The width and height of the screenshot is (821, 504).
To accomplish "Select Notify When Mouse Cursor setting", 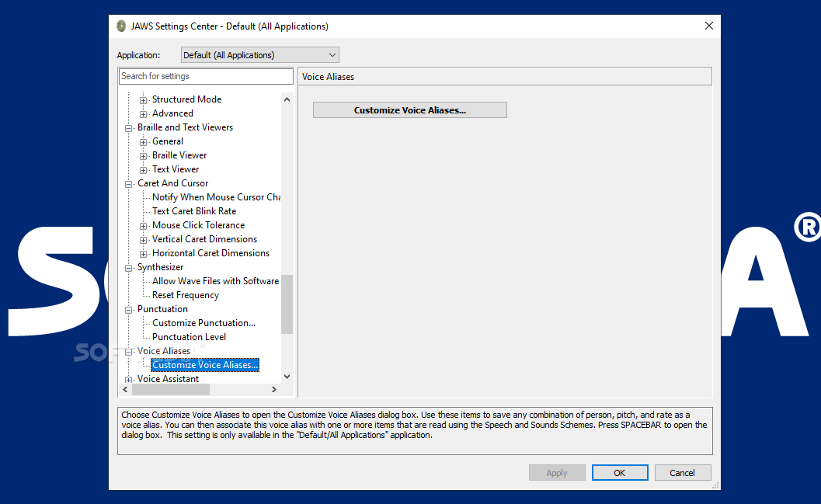I will (x=216, y=197).
